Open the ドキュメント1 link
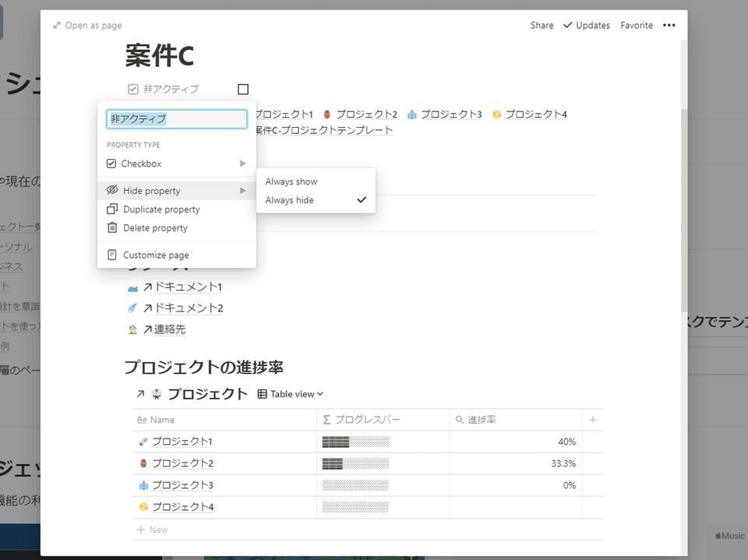This screenshot has height=560, width=748. pyautogui.click(x=188, y=287)
